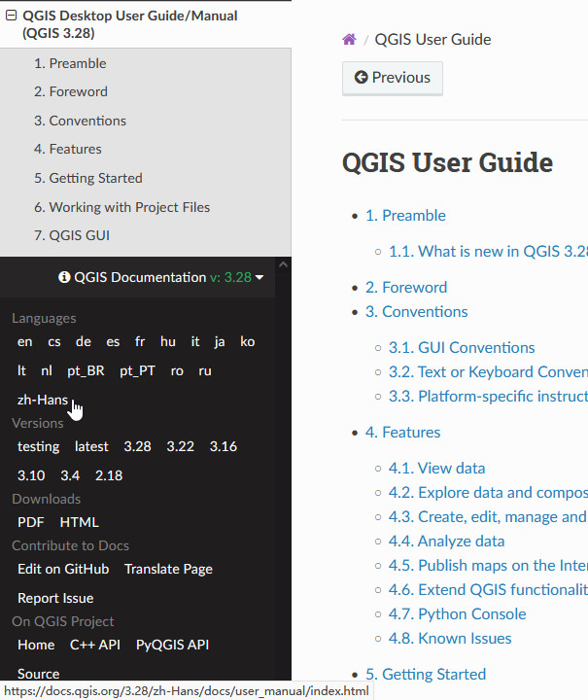Switch language to it

tap(195, 342)
